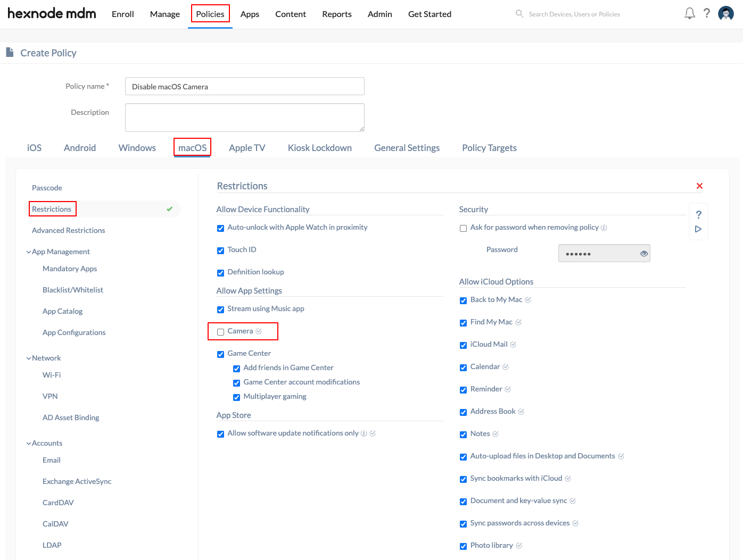Screen dimensions: 743x560
Task: Switch to the Android tab
Action: (80, 148)
